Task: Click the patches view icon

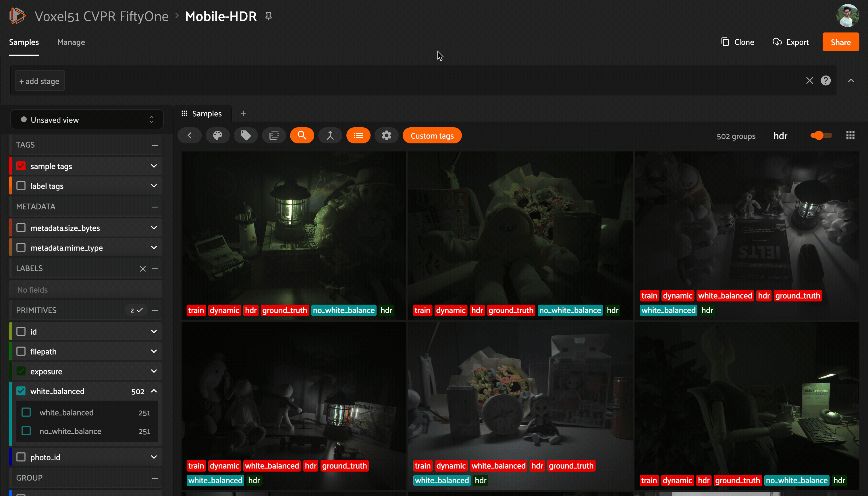Action: [x=274, y=136]
